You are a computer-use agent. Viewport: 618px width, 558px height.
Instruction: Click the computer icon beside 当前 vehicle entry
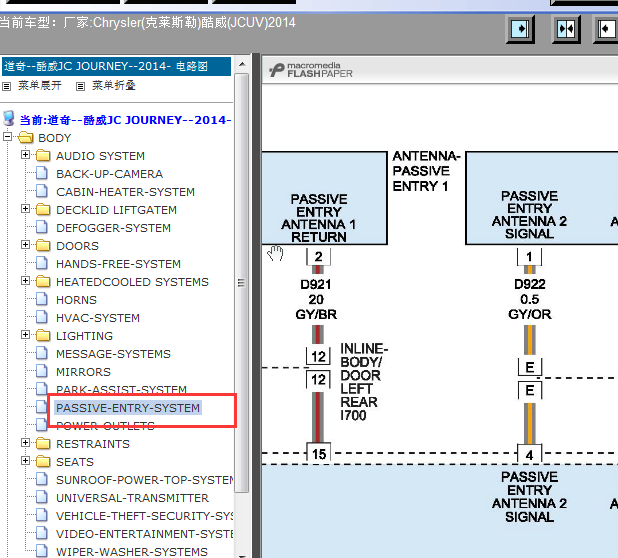(x=9, y=119)
